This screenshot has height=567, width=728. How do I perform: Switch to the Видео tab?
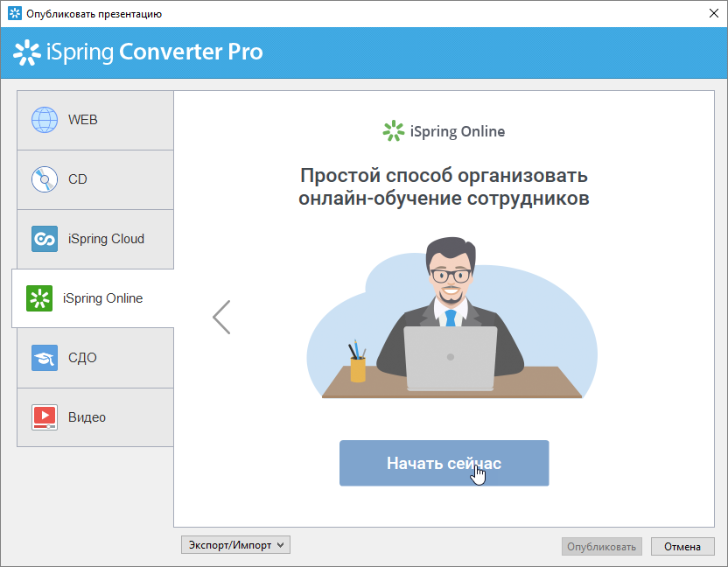[95, 417]
